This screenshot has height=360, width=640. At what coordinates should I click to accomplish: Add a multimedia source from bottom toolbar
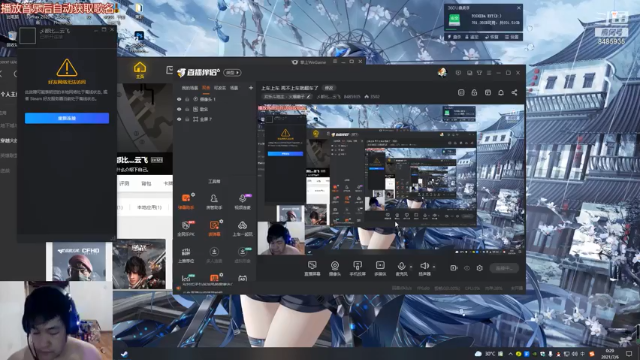[380, 268]
